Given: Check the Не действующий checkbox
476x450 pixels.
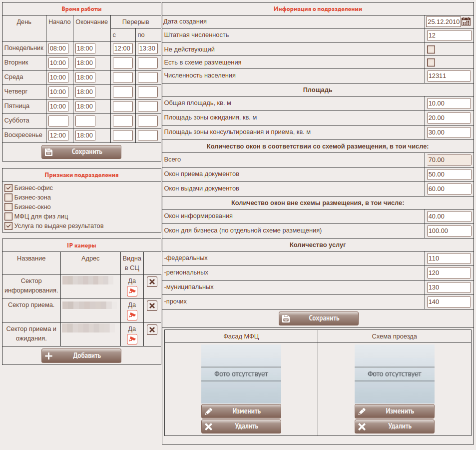Looking at the screenshot, I should coord(431,49).
